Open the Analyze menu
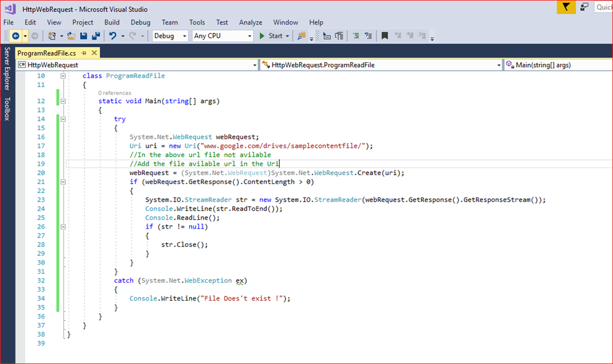Image resolution: width=613 pixels, height=364 pixels. pyautogui.click(x=250, y=22)
